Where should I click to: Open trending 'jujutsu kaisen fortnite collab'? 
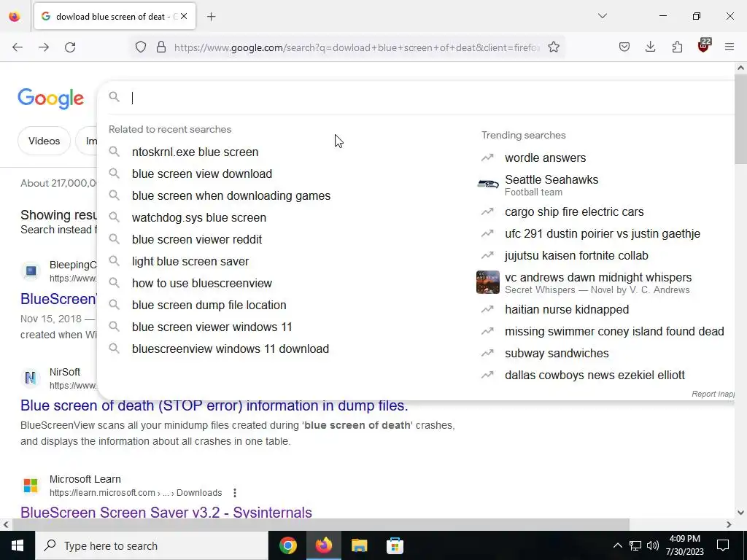point(576,256)
